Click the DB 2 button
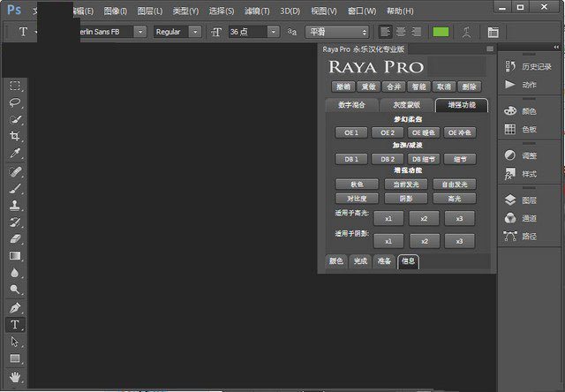 pos(388,159)
